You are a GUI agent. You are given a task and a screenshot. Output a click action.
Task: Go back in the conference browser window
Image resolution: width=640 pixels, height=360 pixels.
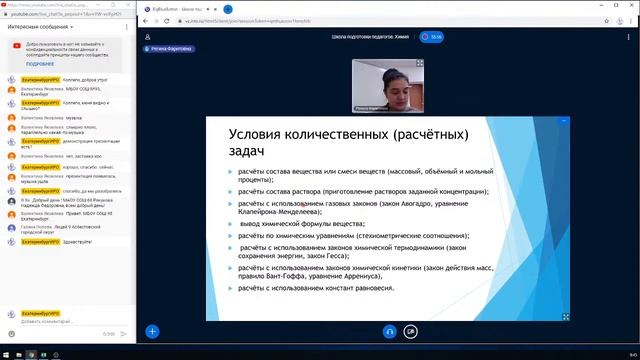click(x=145, y=21)
